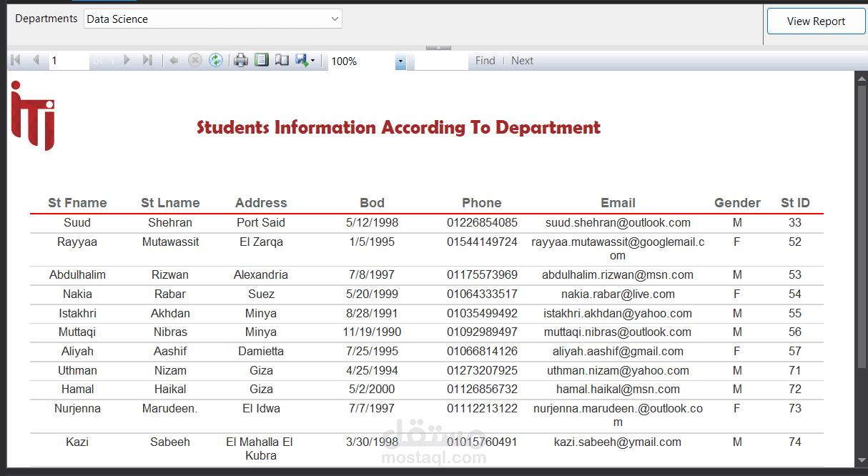Click the search text field before Find
The height and width of the screenshot is (476, 868).
click(441, 60)
